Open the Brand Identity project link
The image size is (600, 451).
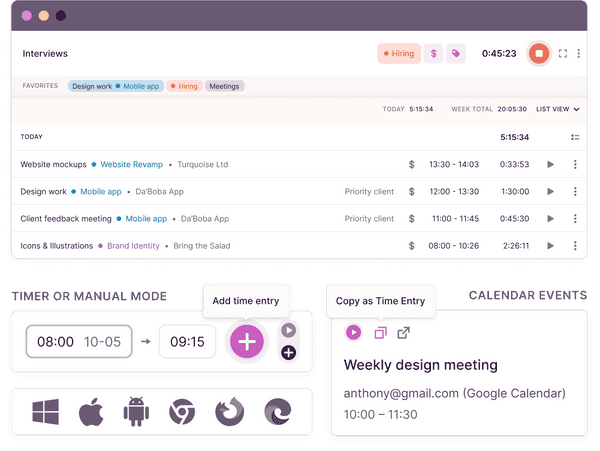133,246
